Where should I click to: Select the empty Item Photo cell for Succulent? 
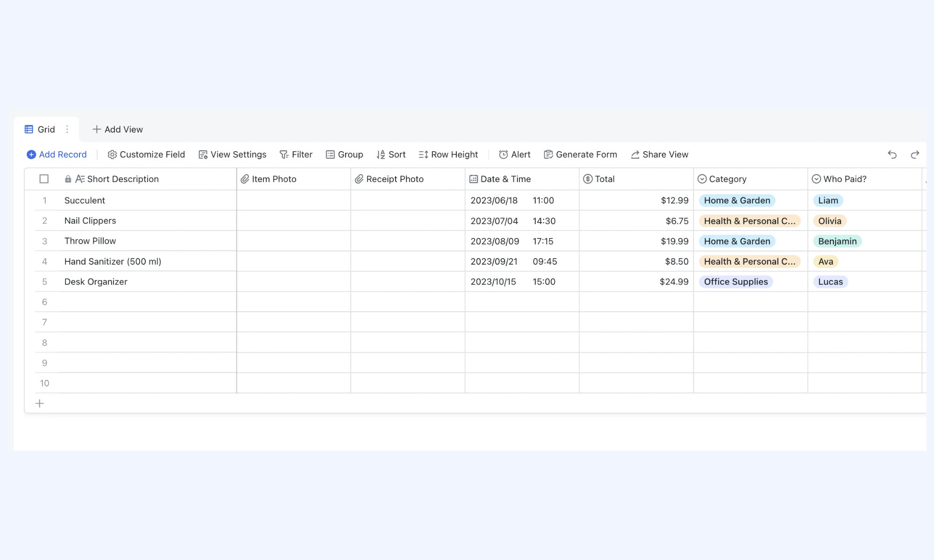coord(294,200)
